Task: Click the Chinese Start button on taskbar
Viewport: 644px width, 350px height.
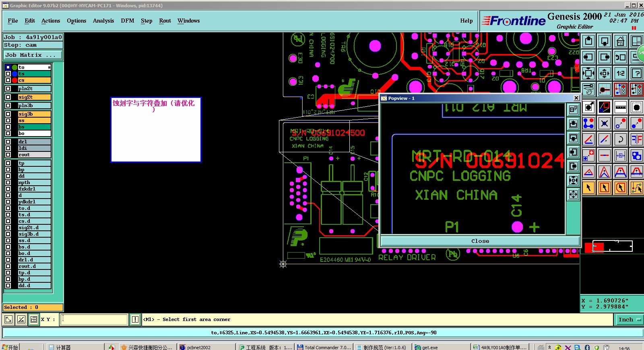Action: pos(10,347)
